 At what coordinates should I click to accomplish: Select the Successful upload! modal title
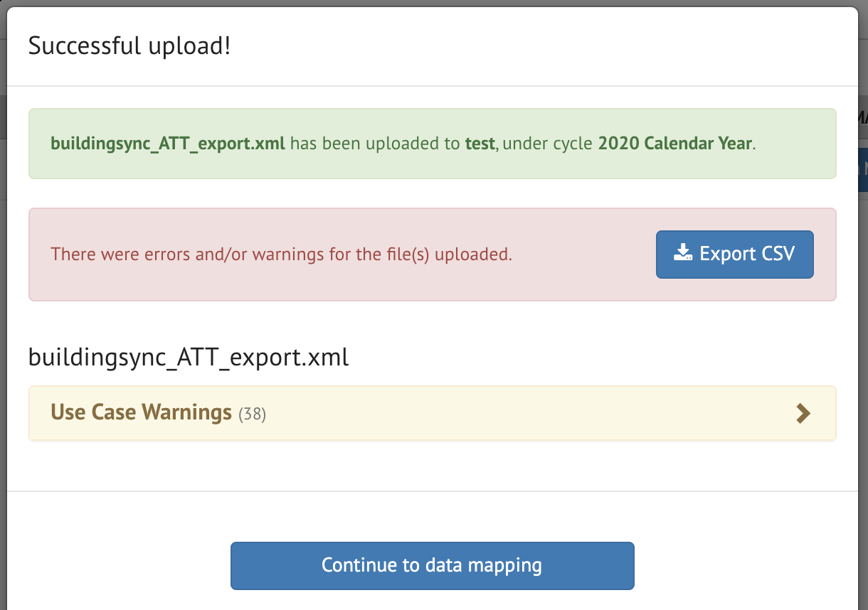click(130, 44)
